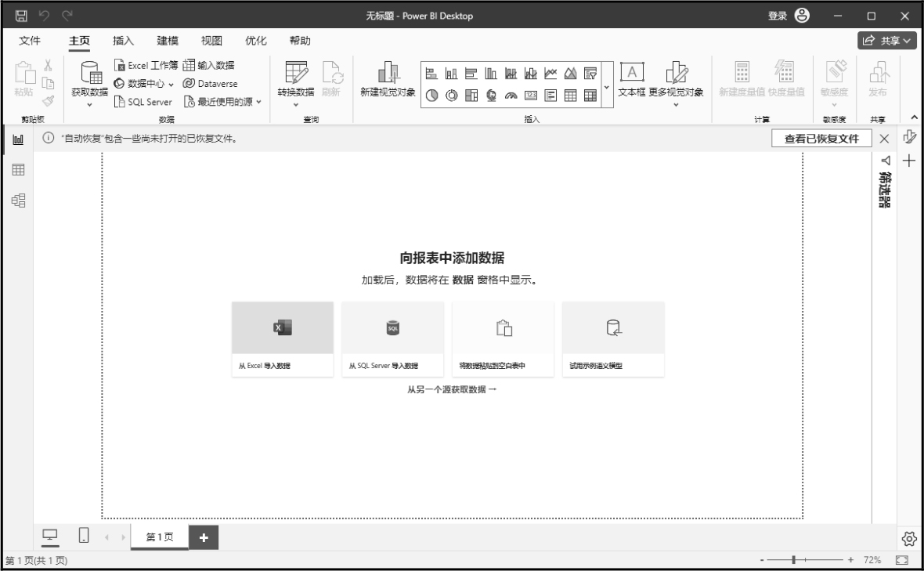This screenshot has width=924, height=571.
Task: Click the 登录 sign-in link
Action: coord(778,16)
